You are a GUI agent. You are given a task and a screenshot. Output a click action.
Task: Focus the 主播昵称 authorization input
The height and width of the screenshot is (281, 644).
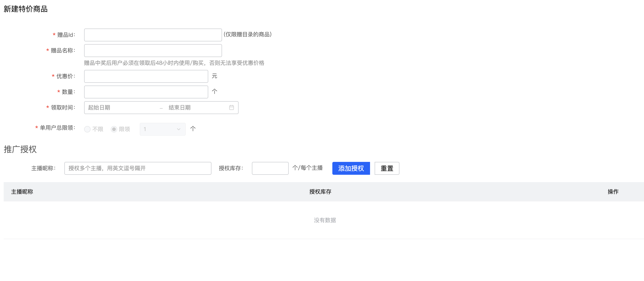[x=138, y=168]
